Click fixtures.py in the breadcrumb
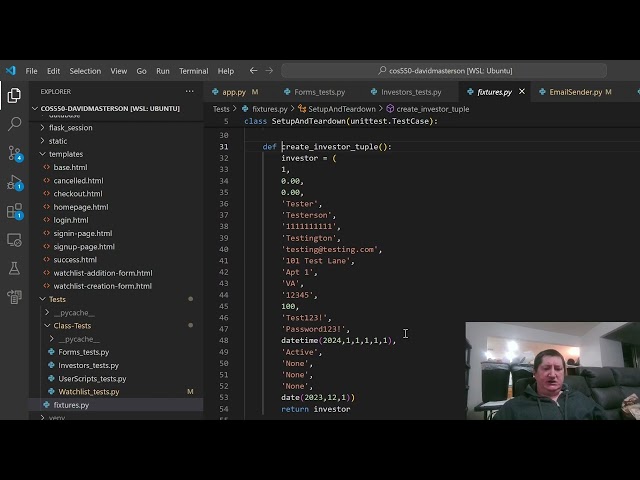This screenshot has height=480, width=640. tap(269, 109)
